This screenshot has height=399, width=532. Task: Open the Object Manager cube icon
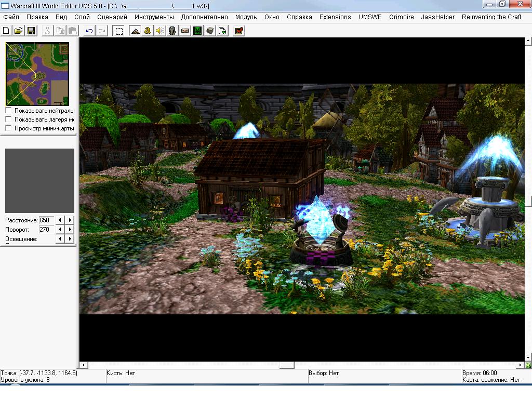coord(210,31)
